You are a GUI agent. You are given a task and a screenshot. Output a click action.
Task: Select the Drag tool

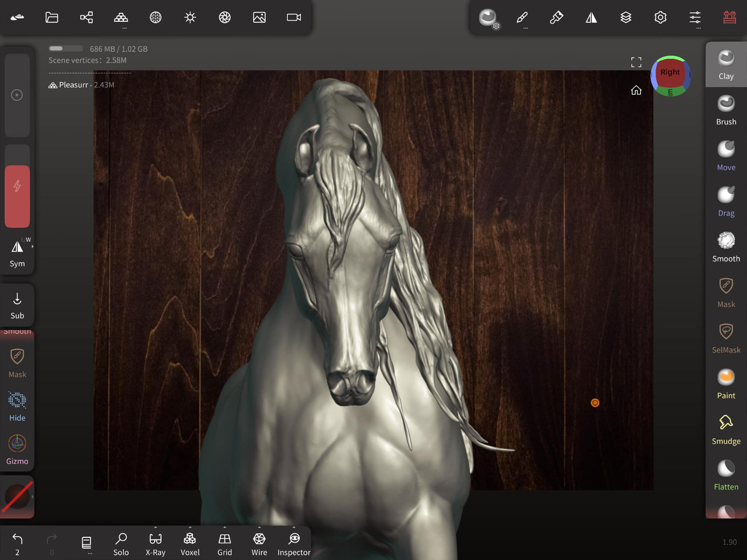(726, 201)
